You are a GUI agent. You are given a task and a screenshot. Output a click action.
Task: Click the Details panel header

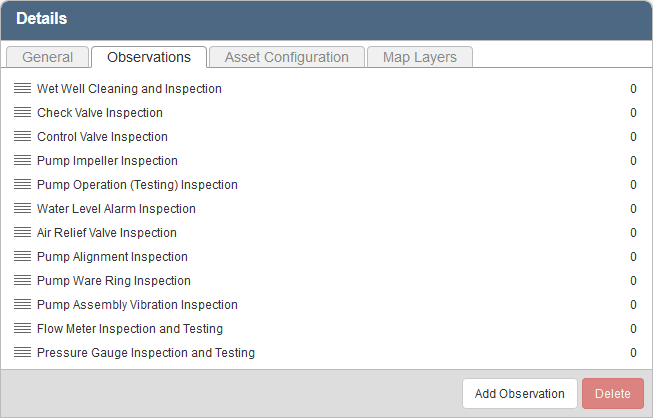(326, 19)
